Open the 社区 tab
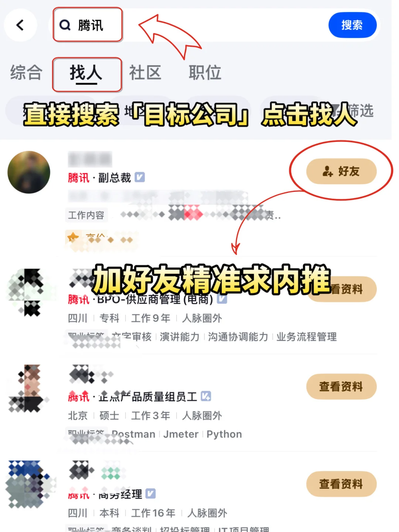The height and width of the screenshot is (532, 399). tap(145, 72)
